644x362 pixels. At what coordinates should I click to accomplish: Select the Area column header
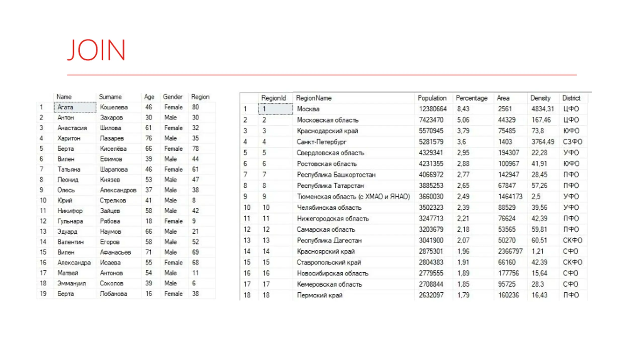pyautogui.click(x=503, y=98)
